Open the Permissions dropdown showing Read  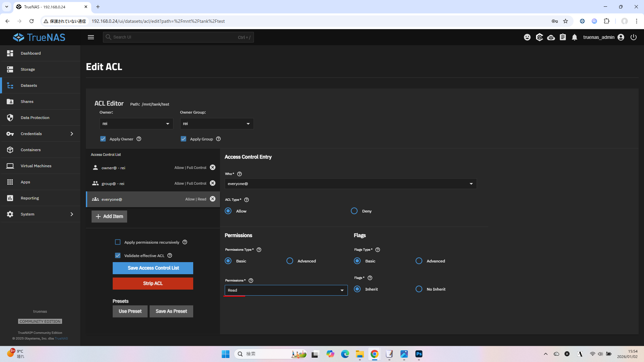click(286, 290)
